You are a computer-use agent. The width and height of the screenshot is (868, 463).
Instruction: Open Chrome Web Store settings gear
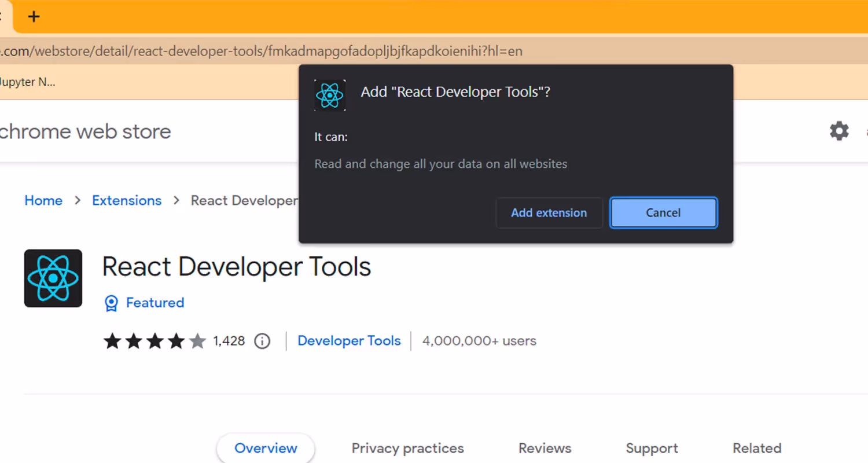(839, 131)
